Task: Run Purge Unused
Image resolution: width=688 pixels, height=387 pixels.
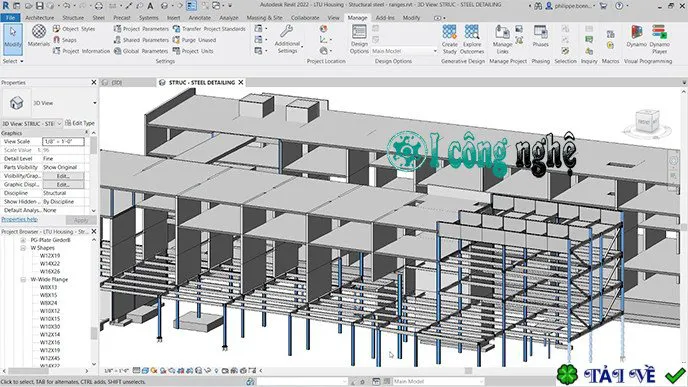Action: (x=194, y=40)
